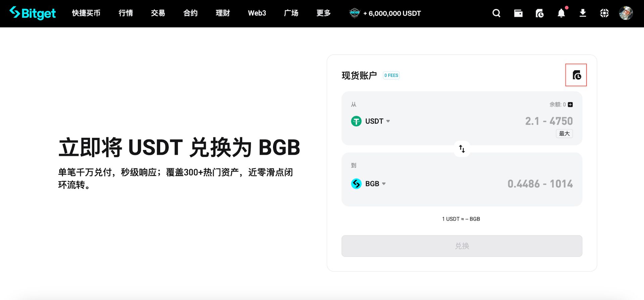Click the 立即将 USDT 兑换为 BGB headline
This screenshot has height=300, width=644.
click(179, 148)
